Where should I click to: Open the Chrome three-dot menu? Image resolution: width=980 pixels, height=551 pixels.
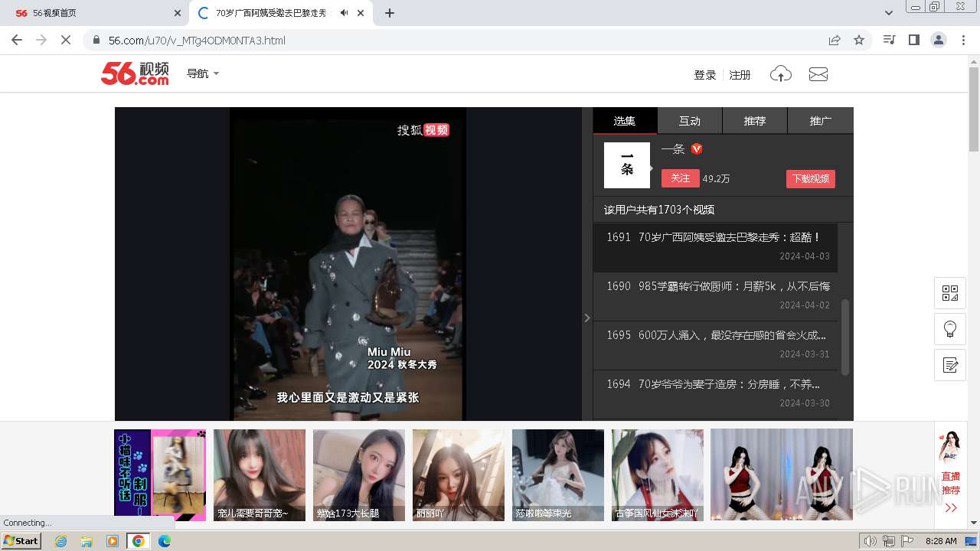coord(963,40)
